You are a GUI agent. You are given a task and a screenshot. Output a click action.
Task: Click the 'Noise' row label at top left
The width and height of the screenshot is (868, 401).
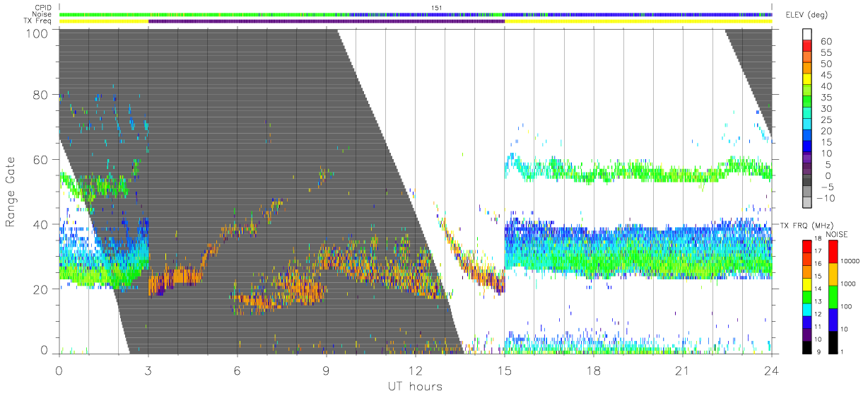click(42, 14)
